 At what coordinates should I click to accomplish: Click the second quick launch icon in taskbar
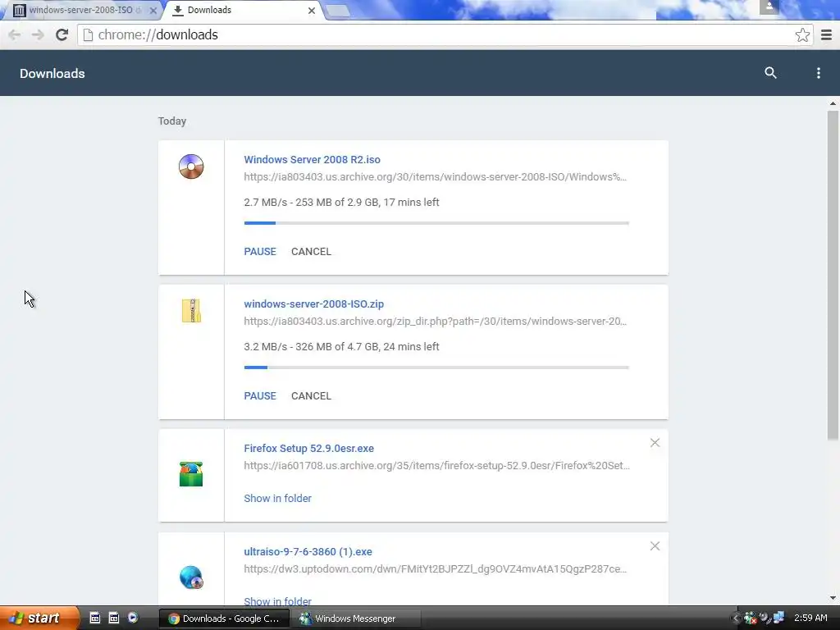click(x=113, y=618)
